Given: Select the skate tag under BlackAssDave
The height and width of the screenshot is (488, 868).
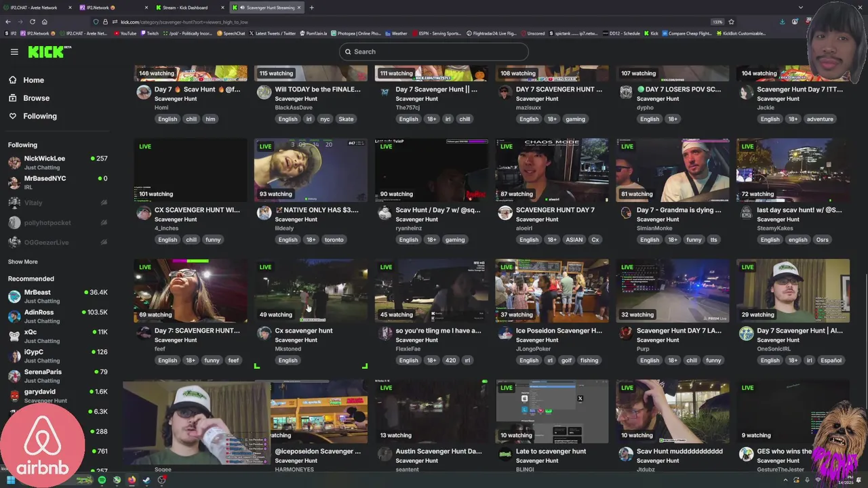Looking at the screenshot, I should [346, 119].
